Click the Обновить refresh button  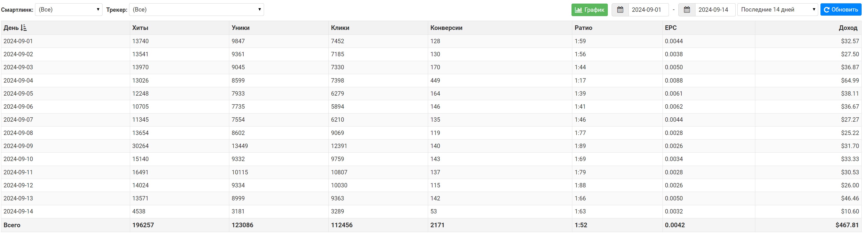pos(841,10)
